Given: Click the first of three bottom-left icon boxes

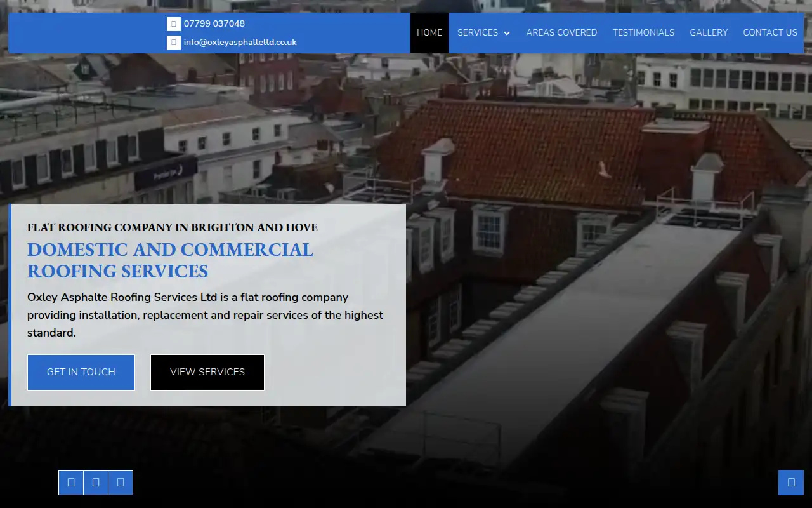Looking at the screenshot, I should 71,483.
